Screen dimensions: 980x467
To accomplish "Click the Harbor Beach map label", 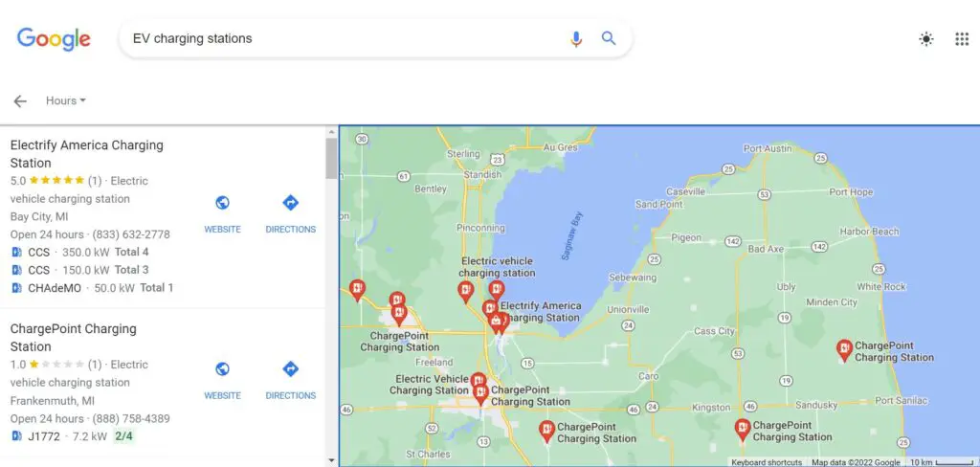I will [x=869, y=232].
